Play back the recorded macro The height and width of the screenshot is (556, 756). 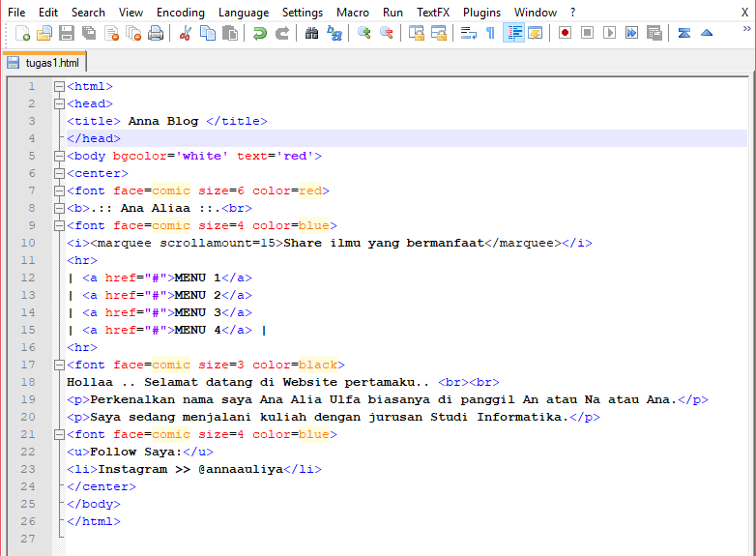[609, 33]
